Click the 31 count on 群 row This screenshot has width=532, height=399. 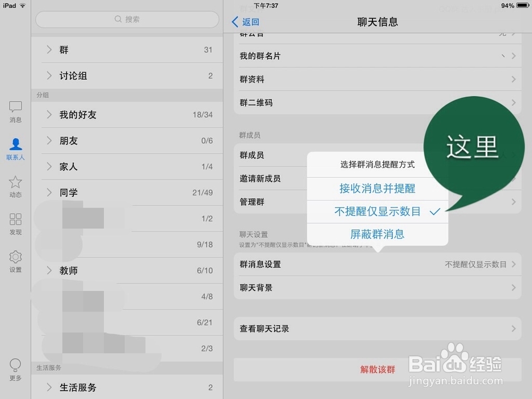click(x=208, y=50)
